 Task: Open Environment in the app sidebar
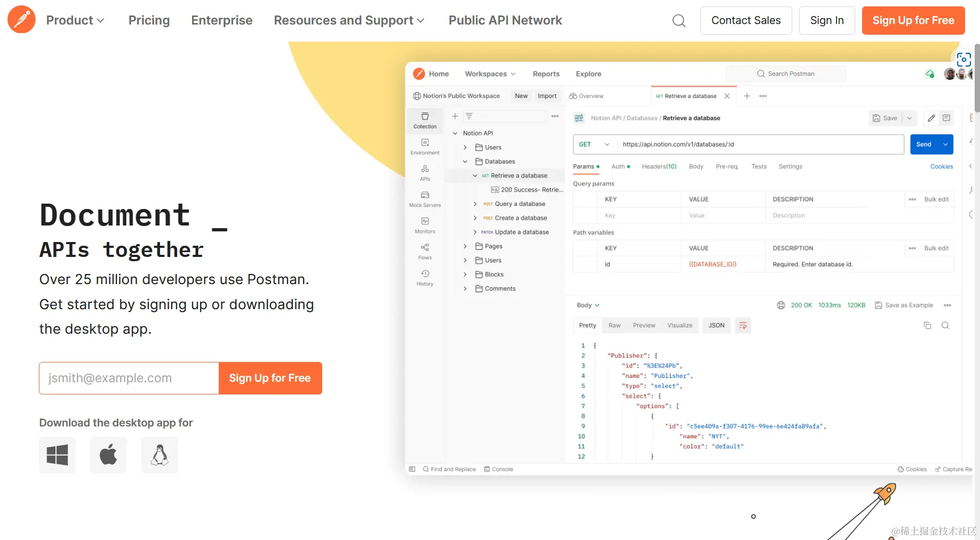click(425, 147)
